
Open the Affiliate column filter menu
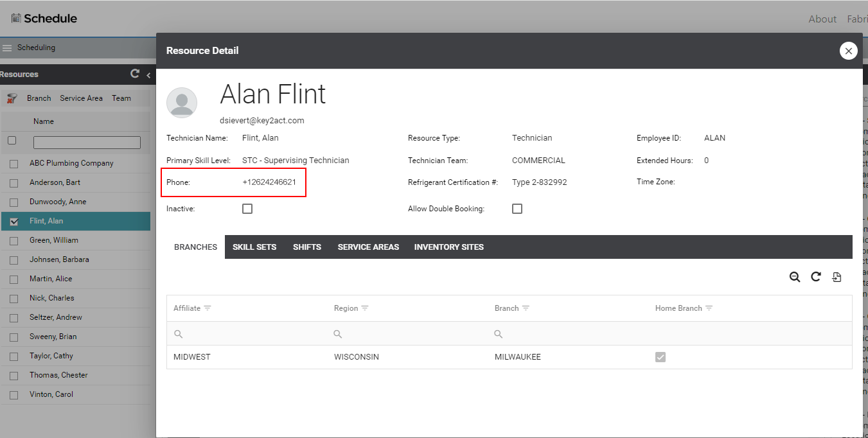point(208,308)
